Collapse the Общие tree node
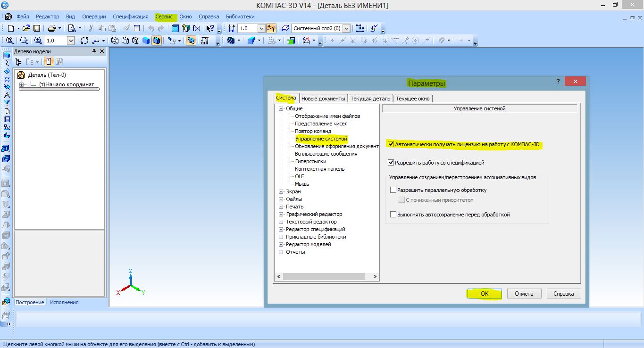Screen dimensions: 644x348 (x=281, y=108)
